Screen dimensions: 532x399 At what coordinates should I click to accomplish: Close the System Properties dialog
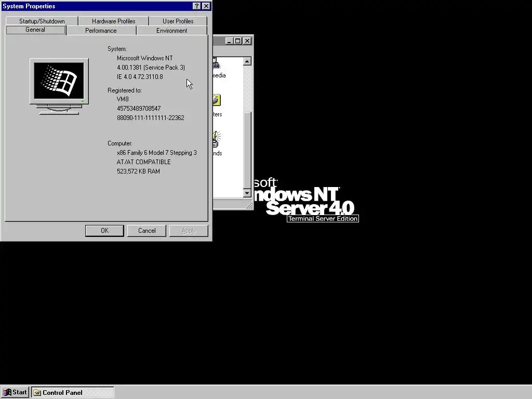coord(206,6)
